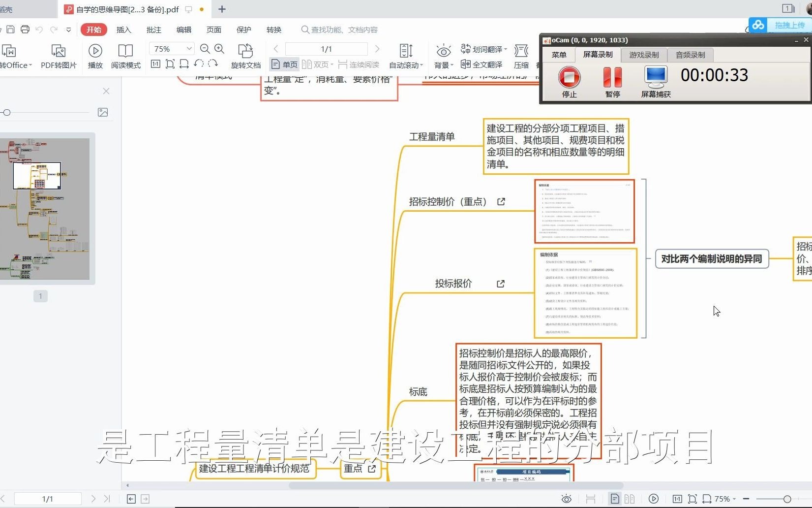This screenshot has width=812, height=508.
Task: Stop recording with oCam 停止 button
Action: [x=570, y=82]
